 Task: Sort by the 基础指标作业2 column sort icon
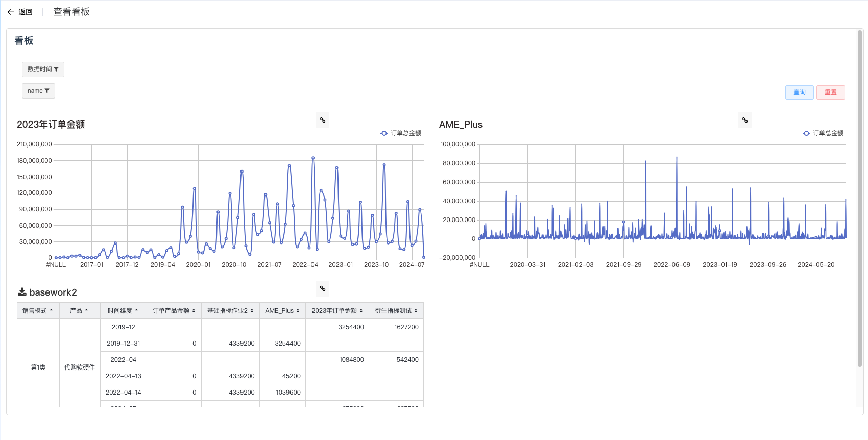coord(252,311)
